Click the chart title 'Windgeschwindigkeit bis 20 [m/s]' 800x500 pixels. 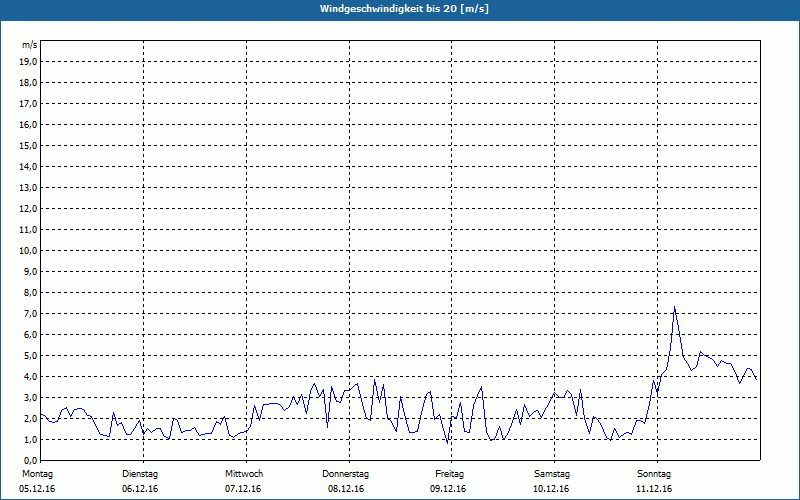coord(404,9)
